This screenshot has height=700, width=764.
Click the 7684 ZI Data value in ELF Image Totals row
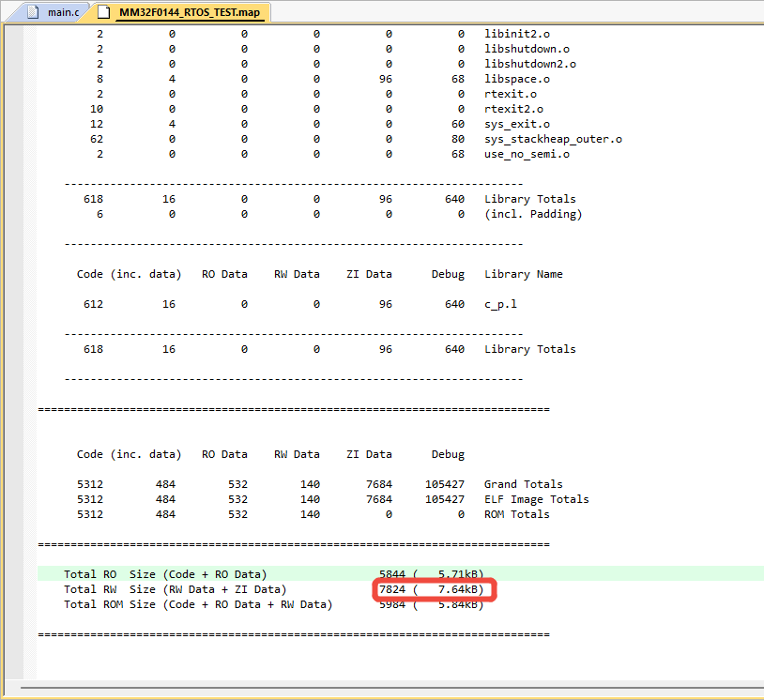click(379, 499)
